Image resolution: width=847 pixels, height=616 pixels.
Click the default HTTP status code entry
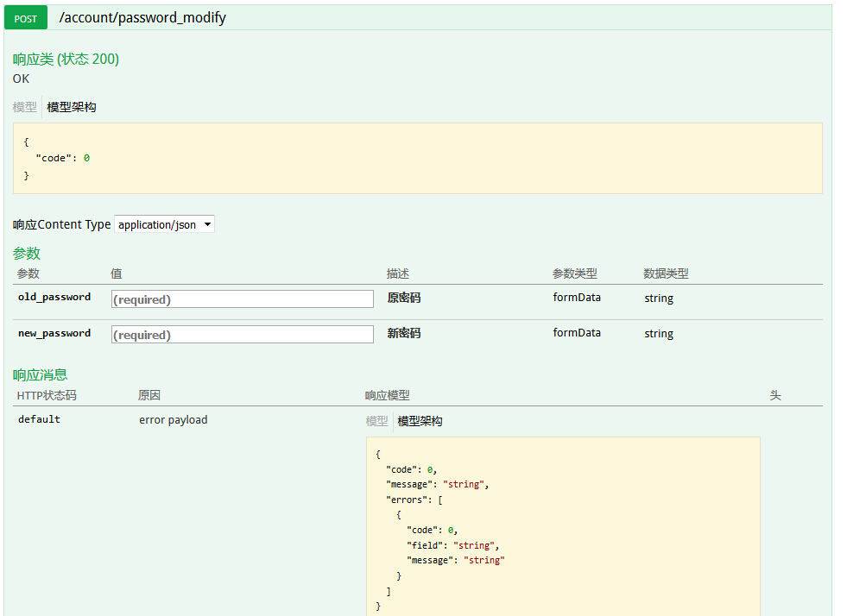pos(39,419)
